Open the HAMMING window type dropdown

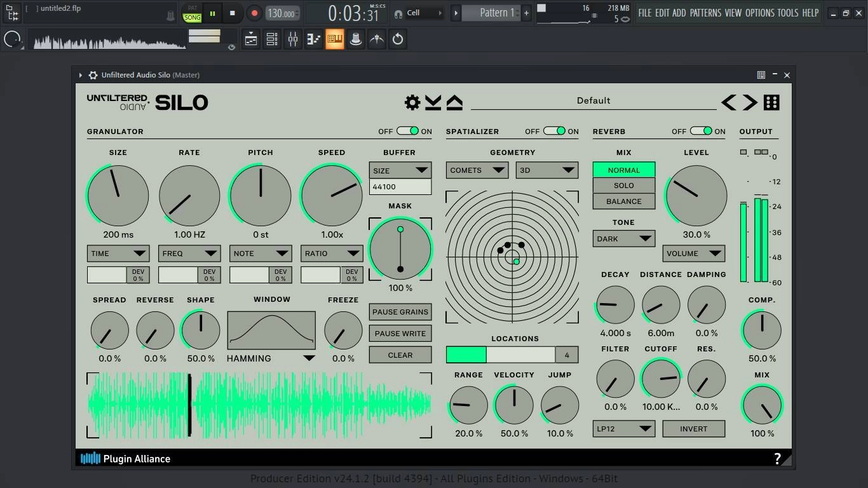271,358
